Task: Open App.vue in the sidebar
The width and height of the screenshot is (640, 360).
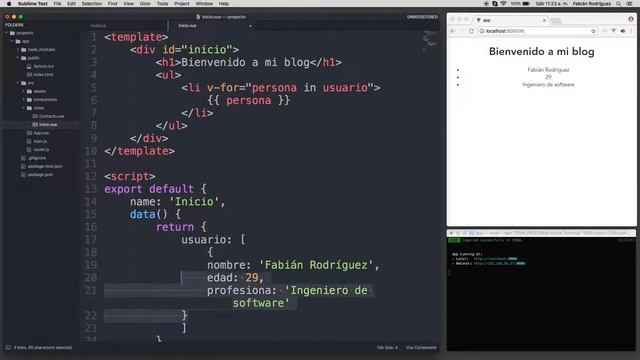Action: (x=41, y=133)
